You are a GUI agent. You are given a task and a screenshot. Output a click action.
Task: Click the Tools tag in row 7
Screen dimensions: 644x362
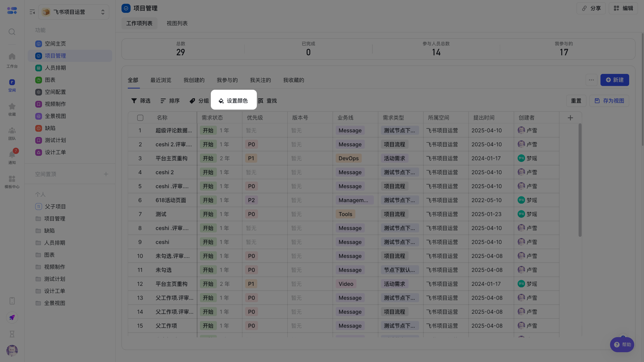[x=345, y=214]
